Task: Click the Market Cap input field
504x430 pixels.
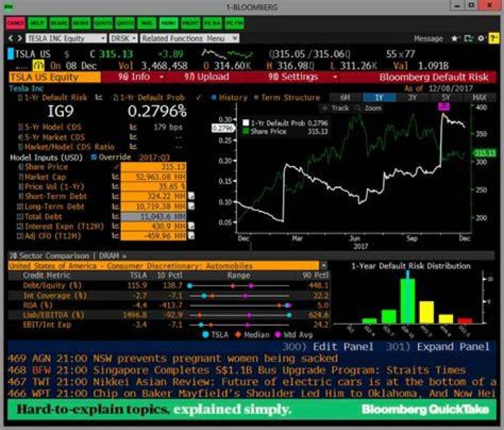Action: coord(153,177)
